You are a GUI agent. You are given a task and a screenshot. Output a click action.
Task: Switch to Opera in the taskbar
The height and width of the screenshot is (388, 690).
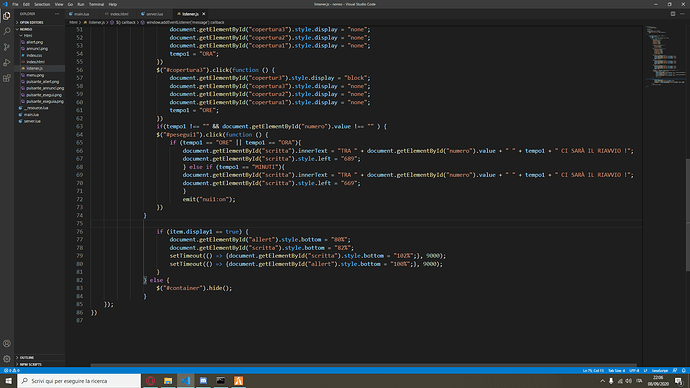[150, 381]
